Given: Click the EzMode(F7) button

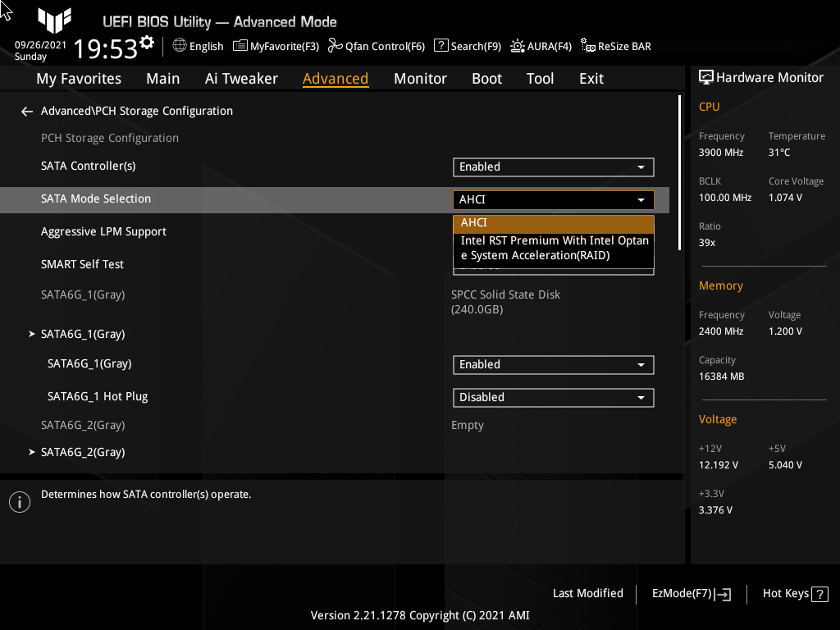Looking at the screenshot, I should coord(690,593).
